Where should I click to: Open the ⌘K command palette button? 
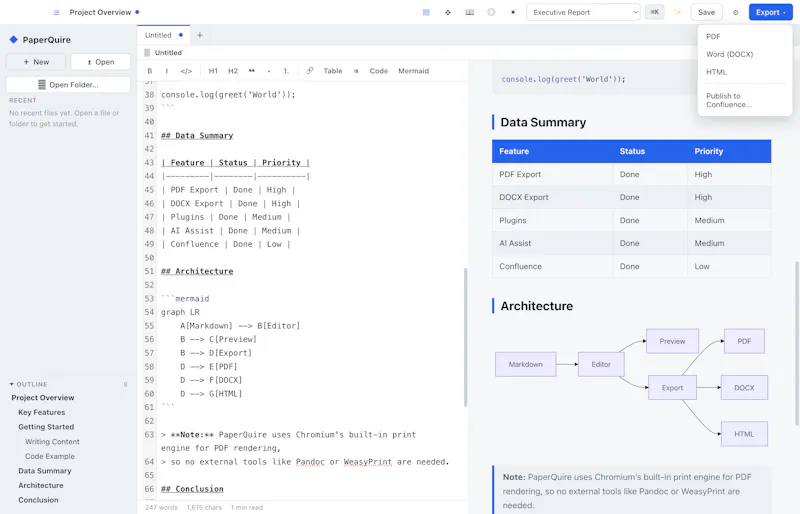[655, 12]
